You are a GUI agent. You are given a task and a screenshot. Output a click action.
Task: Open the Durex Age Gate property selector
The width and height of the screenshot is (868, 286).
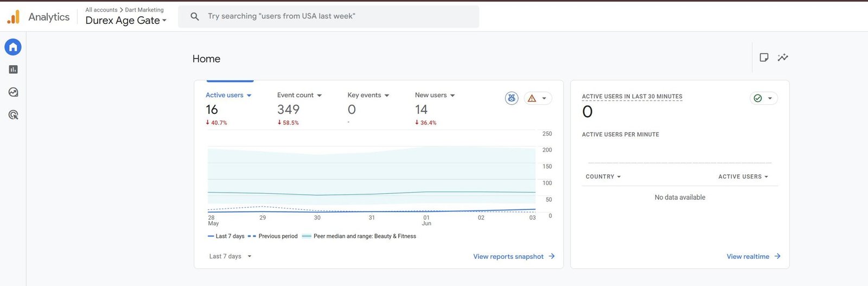click(126, 21)
